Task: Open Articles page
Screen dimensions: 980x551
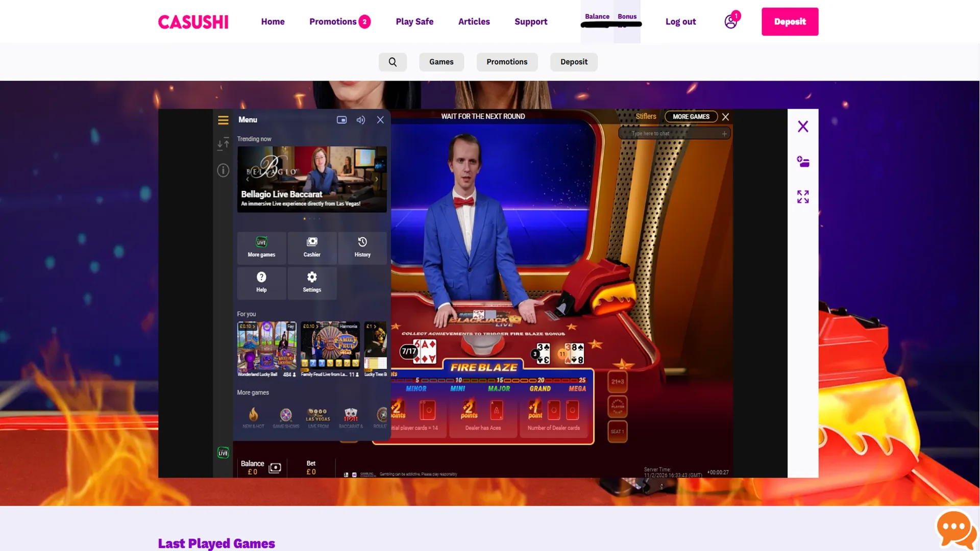Action: click(x=474, y=21)
